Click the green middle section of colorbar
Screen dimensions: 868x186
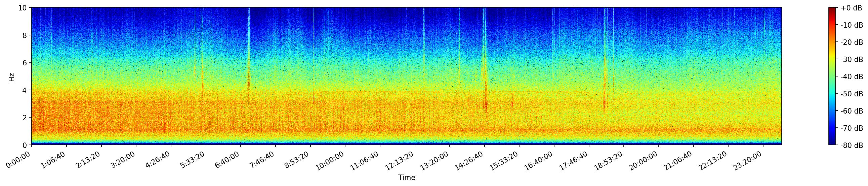pos(832,76)
